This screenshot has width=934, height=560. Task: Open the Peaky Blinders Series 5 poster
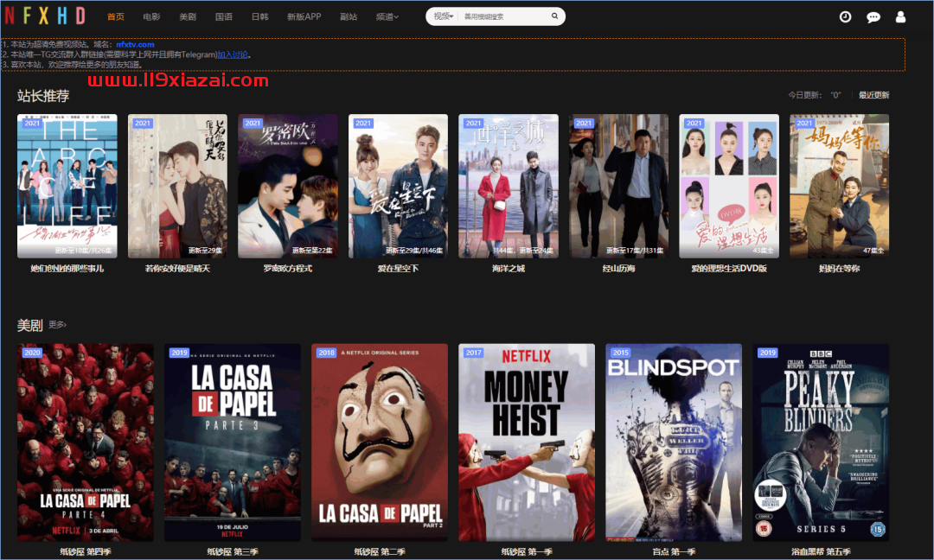coord(821,442)
